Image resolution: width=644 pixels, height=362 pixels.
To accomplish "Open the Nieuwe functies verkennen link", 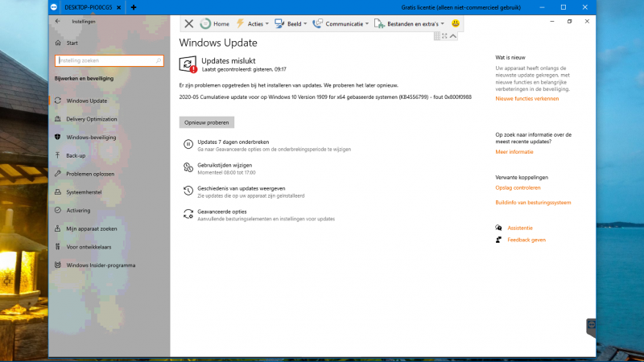I will 526,98.
